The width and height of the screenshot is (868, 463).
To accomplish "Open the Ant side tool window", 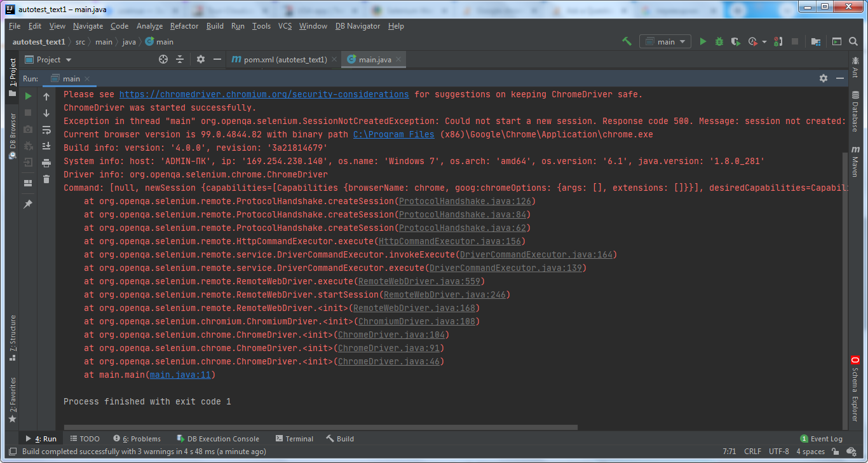I will [x=855, y=67].
